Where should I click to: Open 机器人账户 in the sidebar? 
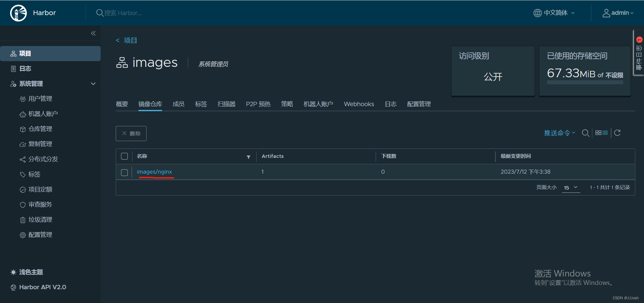pyautogui.click(x=43, y=114)
